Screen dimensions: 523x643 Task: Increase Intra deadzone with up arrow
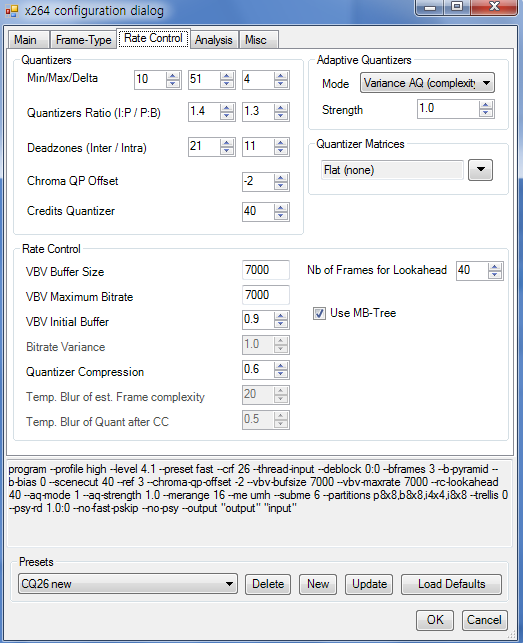click(x=281, y=143)
